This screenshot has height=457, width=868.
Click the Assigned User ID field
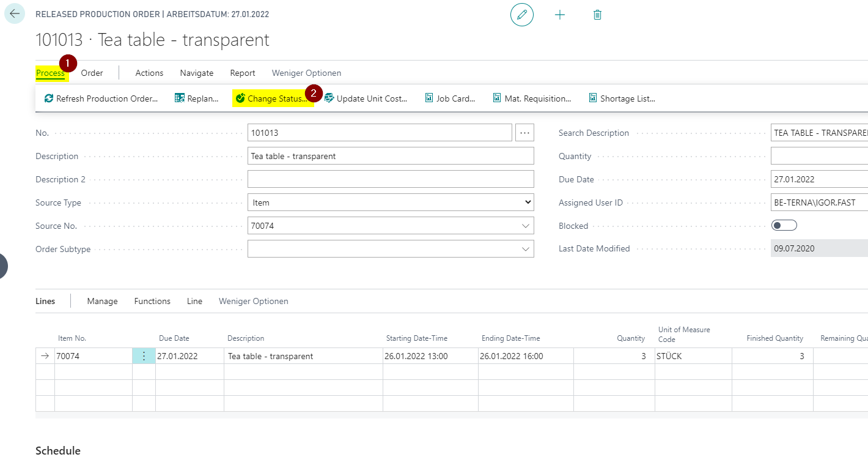tap(819, 202)
